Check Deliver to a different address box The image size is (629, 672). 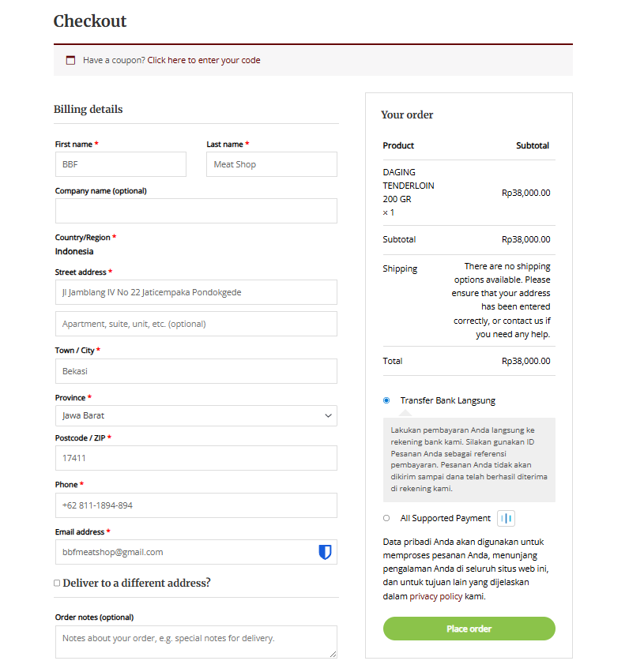(x=57, y=583)
